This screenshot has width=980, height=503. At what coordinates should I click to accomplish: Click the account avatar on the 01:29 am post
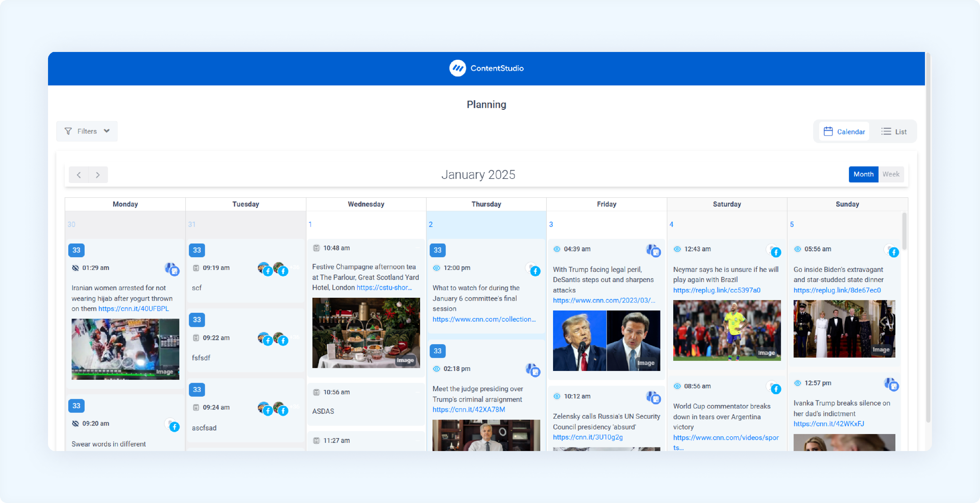[172, 269]
